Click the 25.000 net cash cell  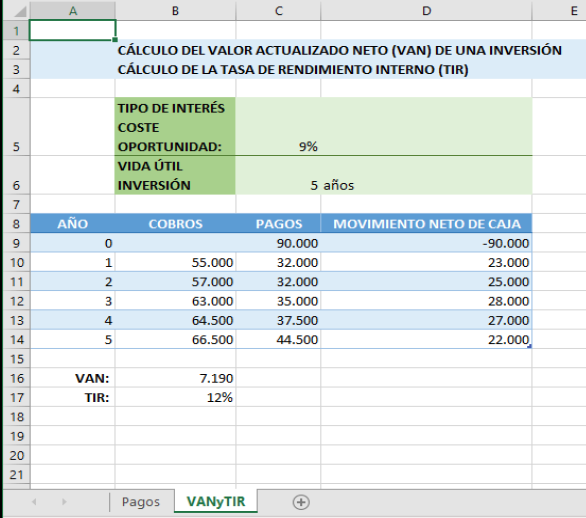(426, 281)
